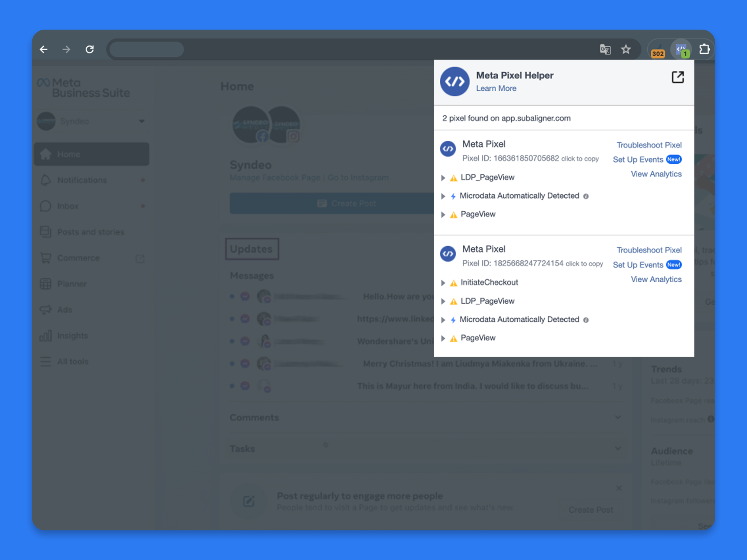Screen dimensions: 747x560
Task: Open Inbox in the sidebar
Action: click(92, 206)
